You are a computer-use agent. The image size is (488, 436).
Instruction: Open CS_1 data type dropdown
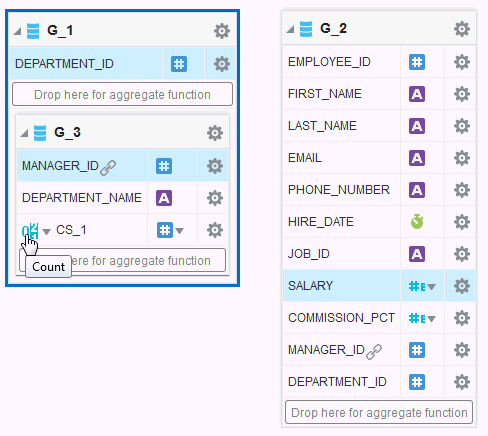pos(179,231)
